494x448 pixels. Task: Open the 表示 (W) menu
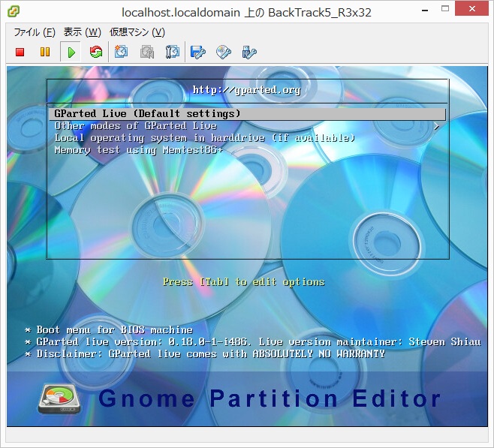coord(83,32)
